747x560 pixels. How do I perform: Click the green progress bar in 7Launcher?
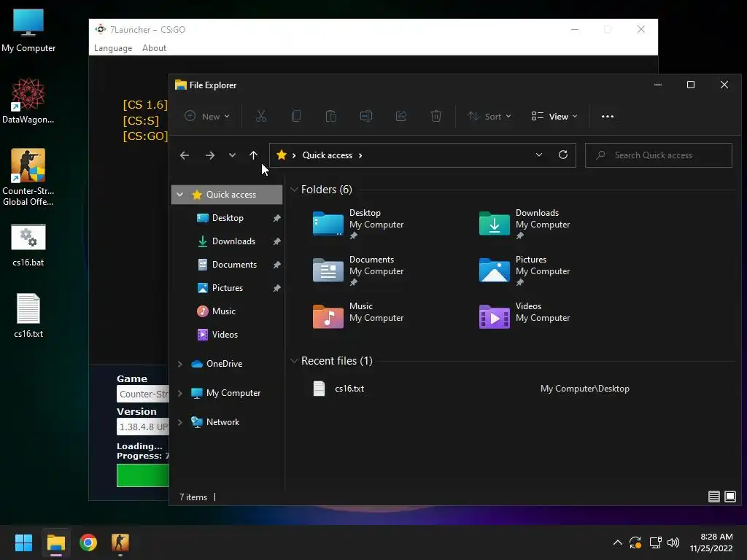tap(142, 475)
